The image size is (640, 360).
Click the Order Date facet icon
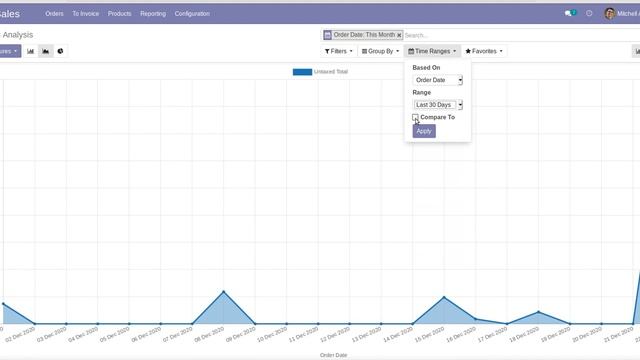[x=327, y=35]
